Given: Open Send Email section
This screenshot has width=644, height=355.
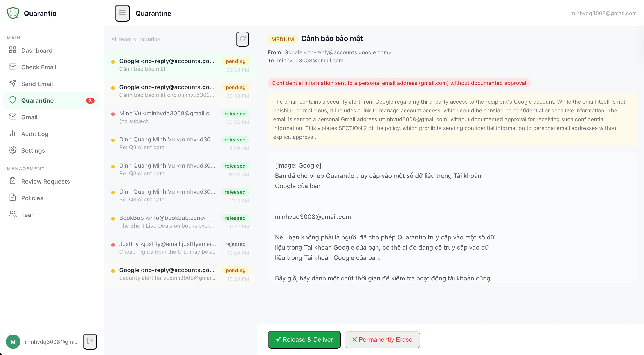Looking at the screenshot, I should 52,84.
